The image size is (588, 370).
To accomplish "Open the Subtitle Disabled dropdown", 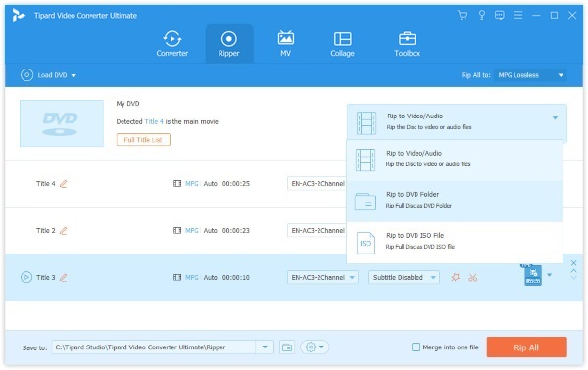I will pyautogui.click(x=404, y=277).
